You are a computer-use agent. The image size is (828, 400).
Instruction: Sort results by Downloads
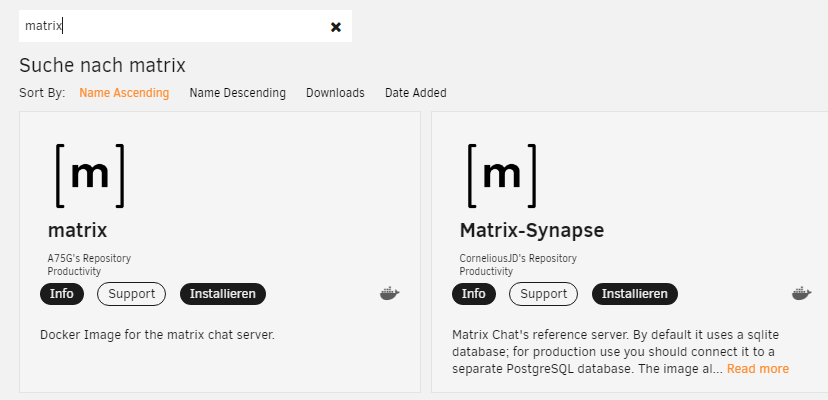coord(335,93)
